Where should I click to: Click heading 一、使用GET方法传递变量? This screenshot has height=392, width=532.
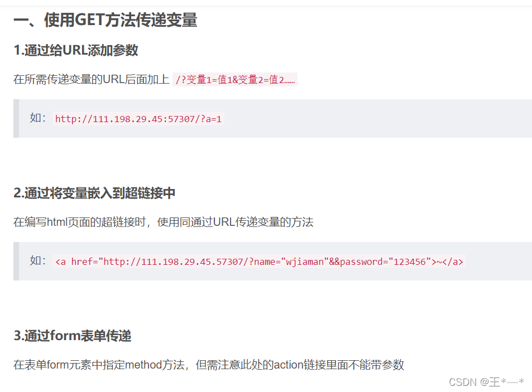pos(105,20)
